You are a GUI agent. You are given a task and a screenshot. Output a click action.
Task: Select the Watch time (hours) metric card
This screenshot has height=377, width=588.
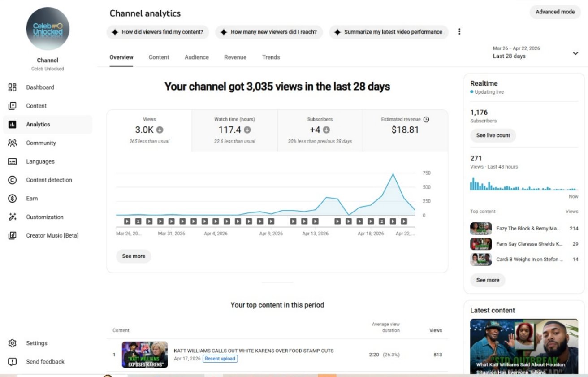[234, 130]
